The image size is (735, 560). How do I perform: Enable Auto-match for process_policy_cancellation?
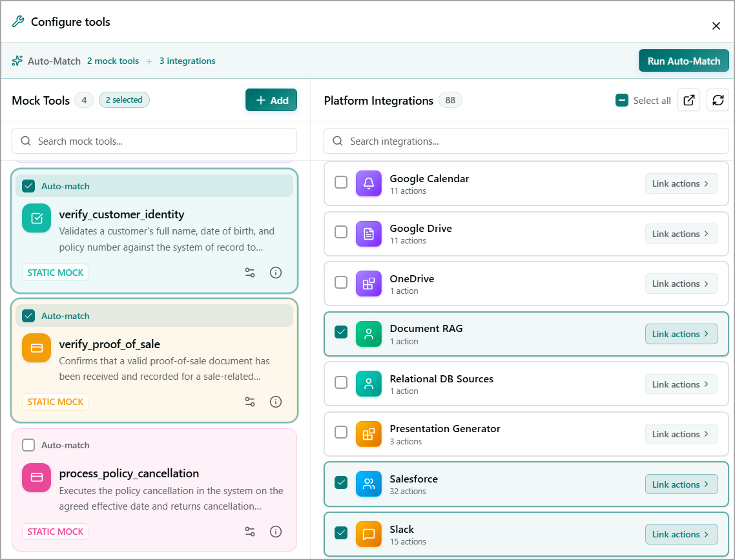tap(28, 445)
